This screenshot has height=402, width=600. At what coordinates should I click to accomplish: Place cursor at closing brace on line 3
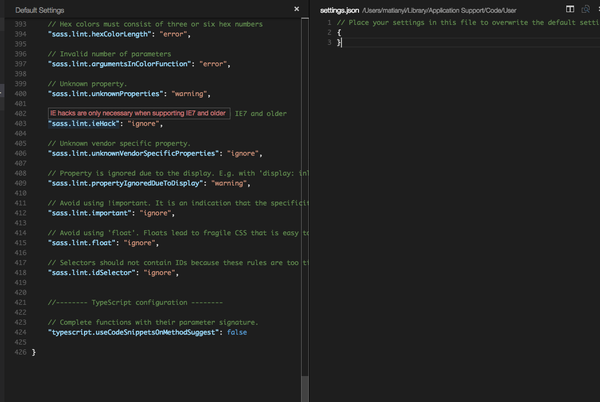pos(339,43)
